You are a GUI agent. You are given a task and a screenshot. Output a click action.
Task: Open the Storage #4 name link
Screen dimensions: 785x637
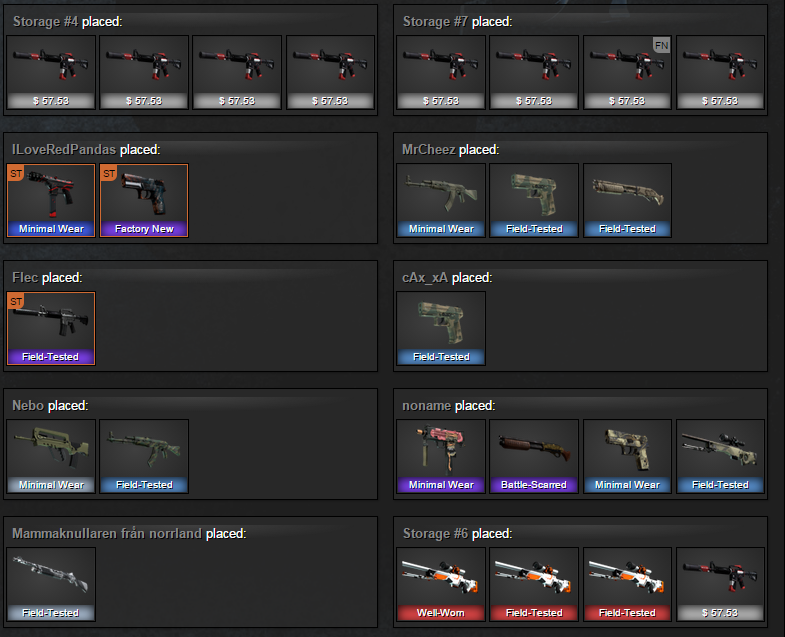[x=46, y=22]
